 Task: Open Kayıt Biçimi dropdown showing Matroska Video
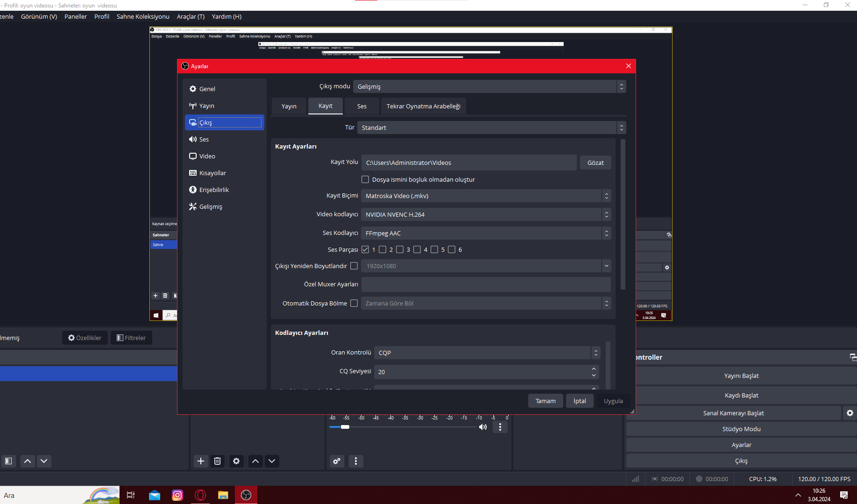pos(486,196)
